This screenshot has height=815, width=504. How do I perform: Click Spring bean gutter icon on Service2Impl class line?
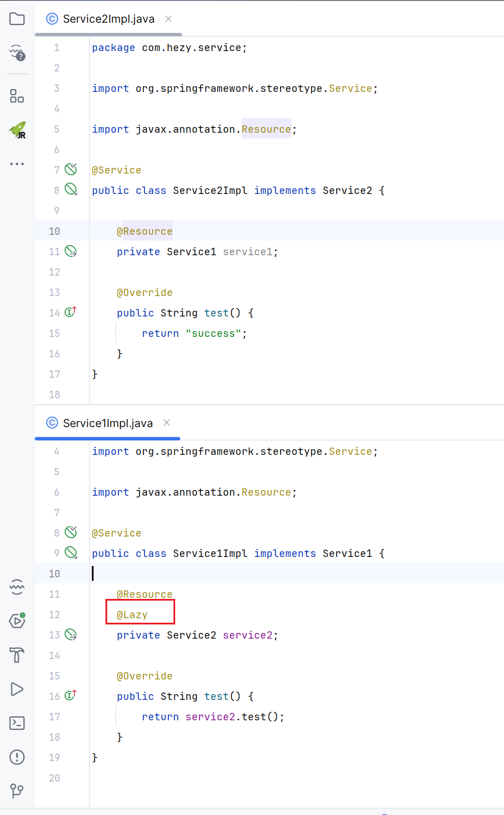(x=71, y=189)
